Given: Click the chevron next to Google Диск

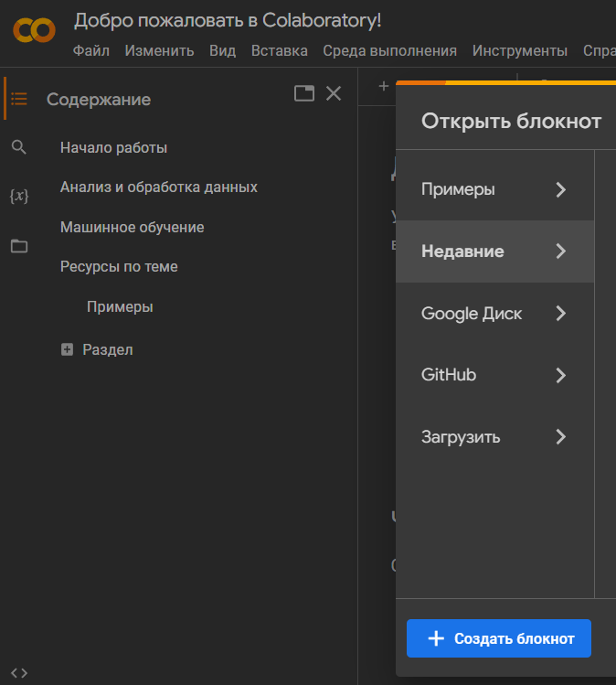Looking at the screenshot, I should (x=561, y=313).
